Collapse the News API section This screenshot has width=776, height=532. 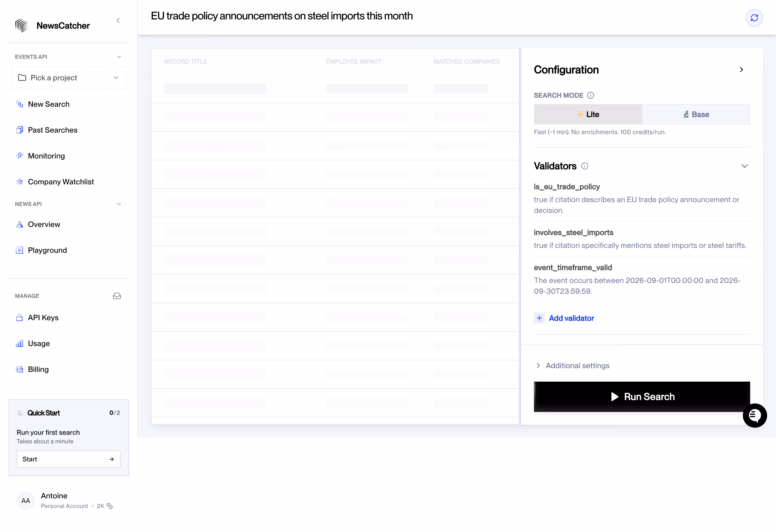pyautogui.click(x=119, y=204)
